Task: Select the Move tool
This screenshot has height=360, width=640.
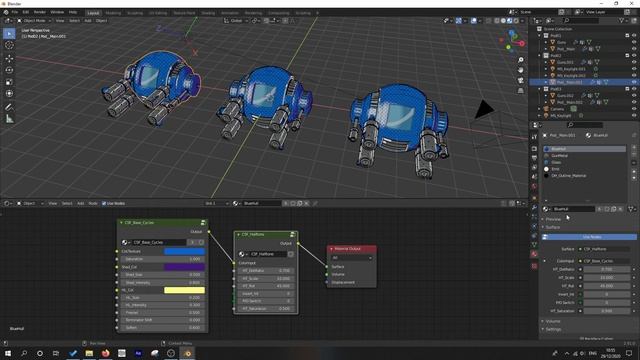Action: [x=9, y=58]
